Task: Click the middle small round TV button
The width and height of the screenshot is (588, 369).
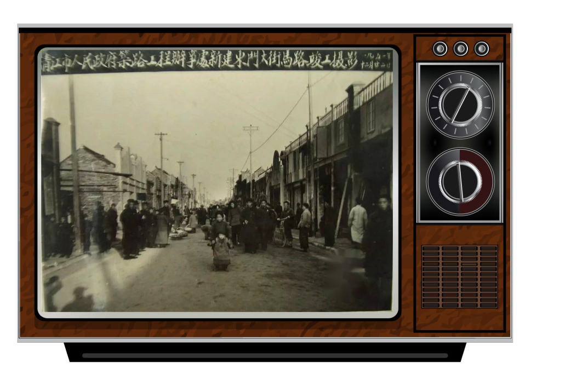Action: (460, 49)
